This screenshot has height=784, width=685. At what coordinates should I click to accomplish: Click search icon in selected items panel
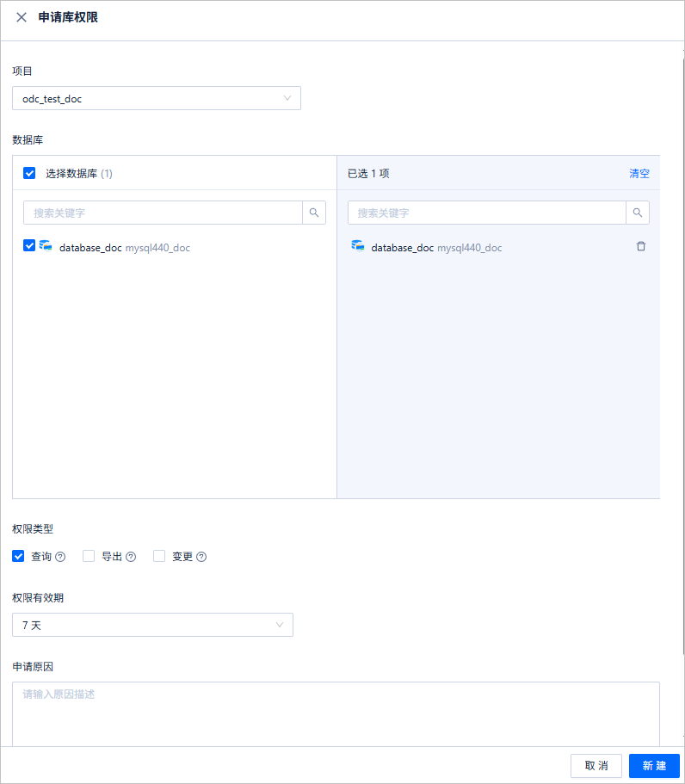[x=638, y=213]
